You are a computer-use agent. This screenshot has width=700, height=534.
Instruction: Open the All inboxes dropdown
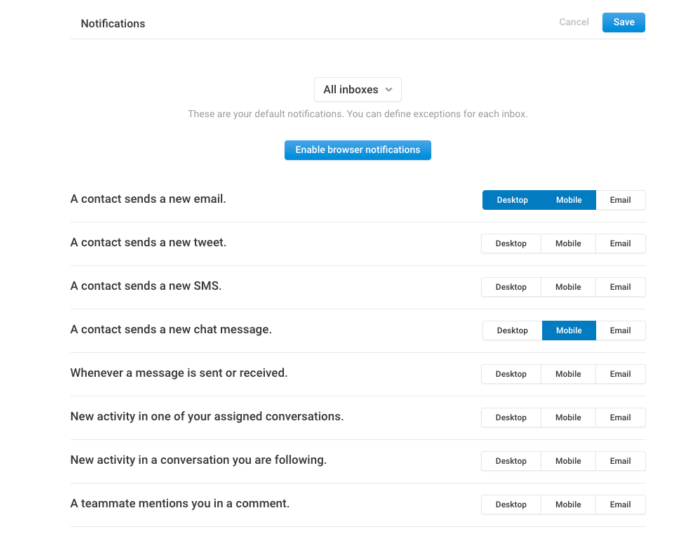pos(358,90)
